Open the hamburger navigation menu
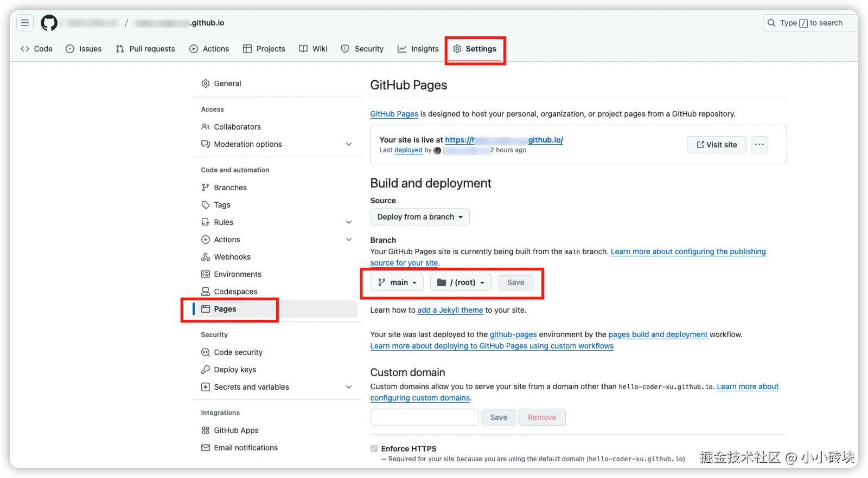Viewport: 868px width, 478px height. (x=25, y=23)
